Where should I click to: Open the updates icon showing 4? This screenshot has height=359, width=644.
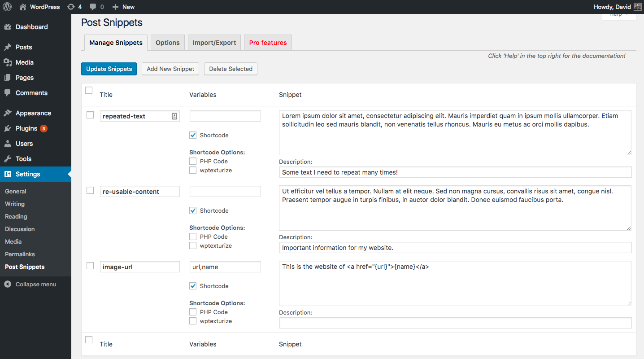point(71,7)
